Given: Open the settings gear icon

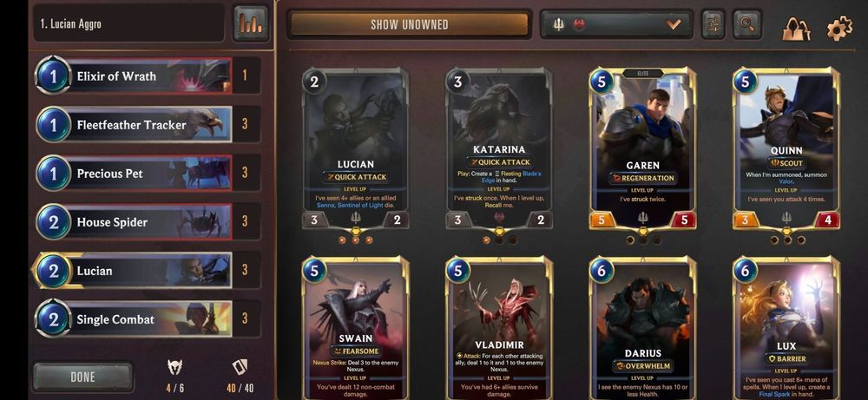Looking at the screenshot, I should click(839, 28).
